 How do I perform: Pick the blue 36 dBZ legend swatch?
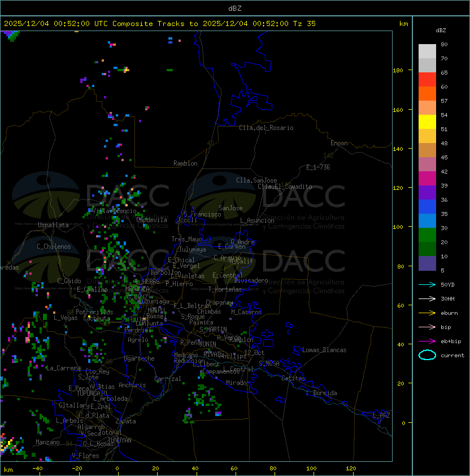coord(427,206)
